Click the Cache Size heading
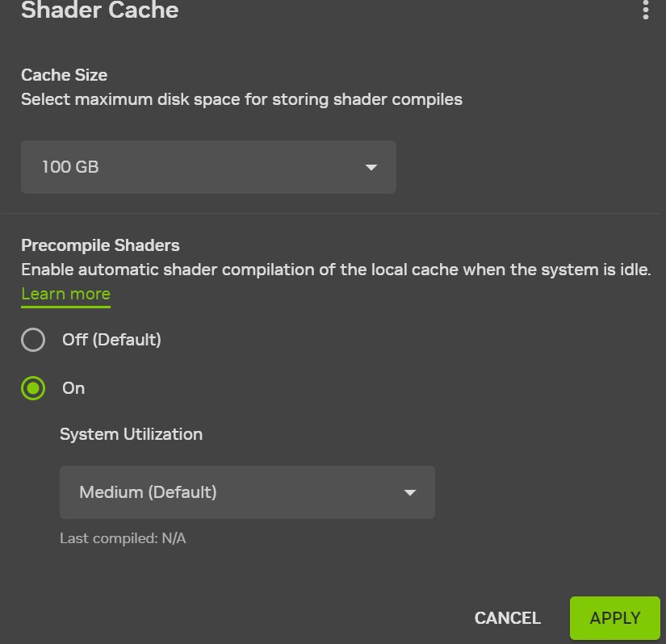This screenshot has width=666, height=644. [64, 75]
